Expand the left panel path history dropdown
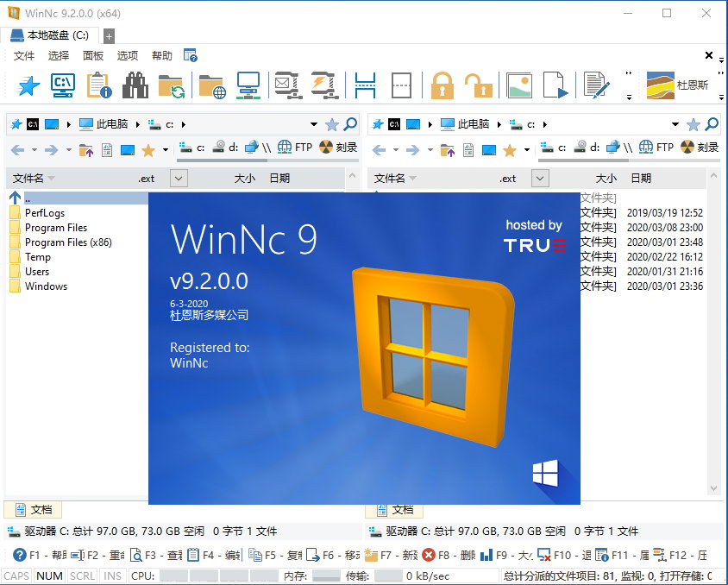Viewport: 728px width, 585px height. [x=314, y=124]
